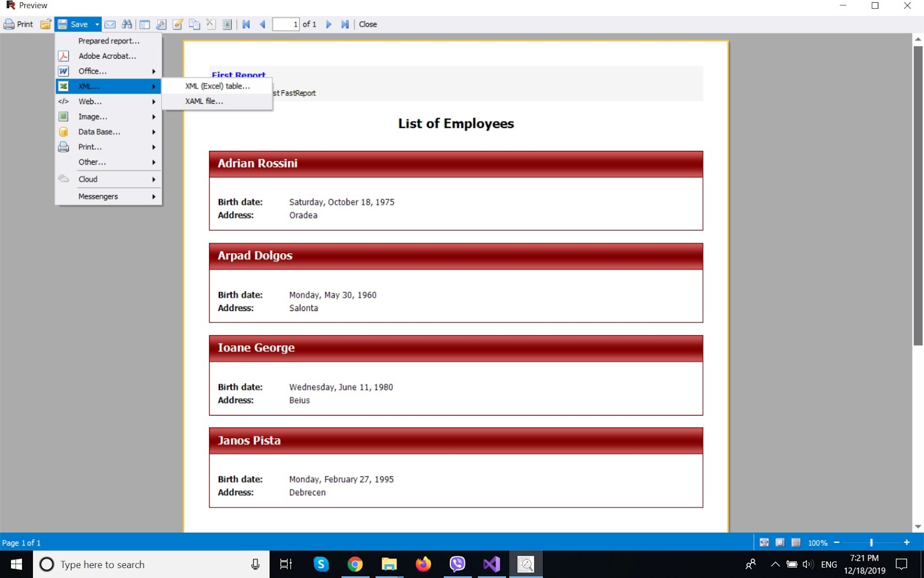Open the Save button dropdown arrow
Image resolution: width=924 pixels, height=578 pixels.
pyautogui.click(x=96, y=24)
